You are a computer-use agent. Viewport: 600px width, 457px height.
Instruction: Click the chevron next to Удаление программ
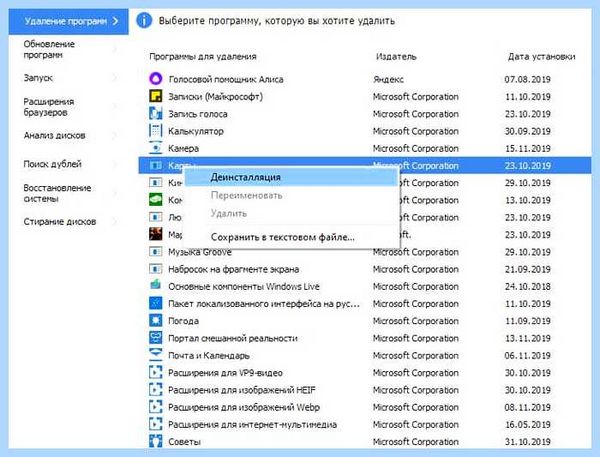click(116, 21)
